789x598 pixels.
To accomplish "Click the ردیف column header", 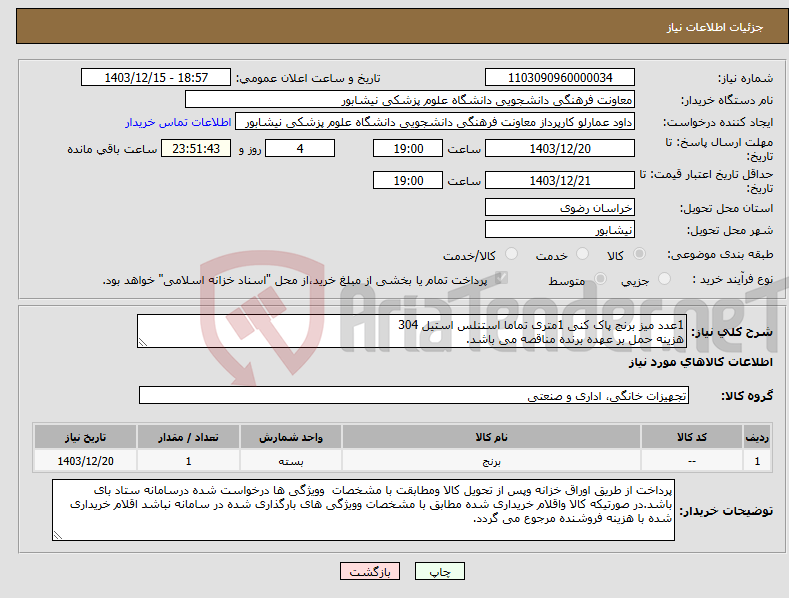I will pyautogui.click(x=757, y=437).
